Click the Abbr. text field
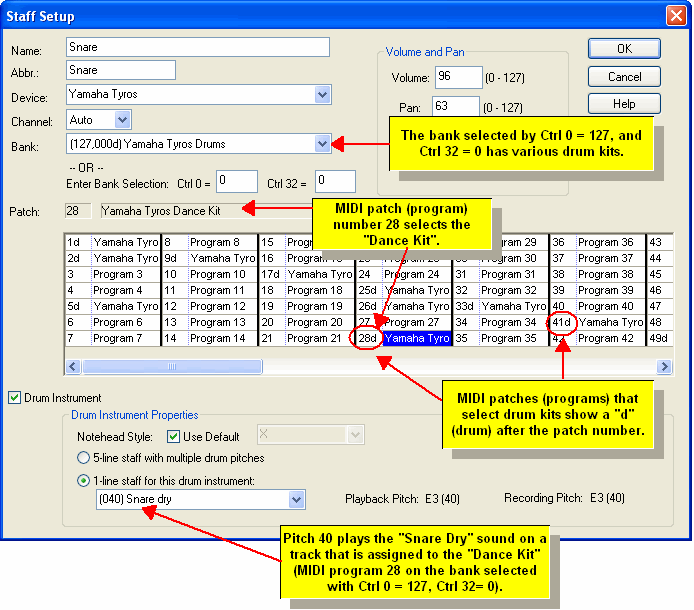Image resolution: width=694 pixels, height=610 pixels. pyautogui.click(x=120, y=70)
